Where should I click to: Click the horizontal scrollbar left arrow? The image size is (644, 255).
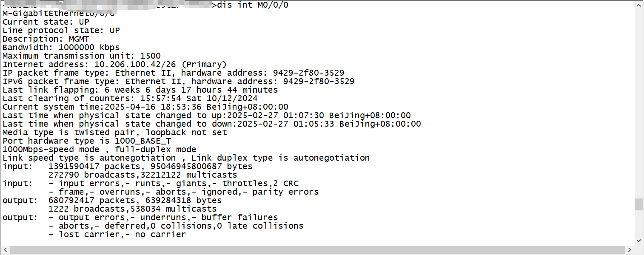point(5,249)
